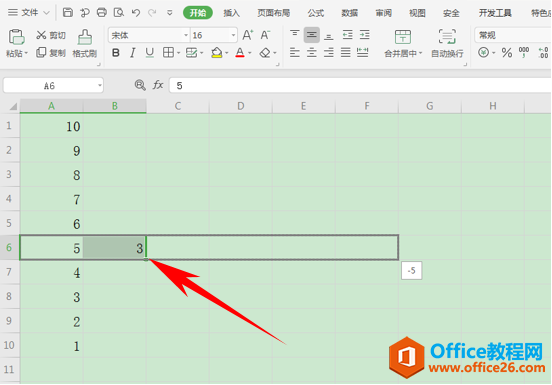Expand the font color dropdown arrow
This screenshot has height=385, width=552.
pyautogui.click(x=250, y=53)
